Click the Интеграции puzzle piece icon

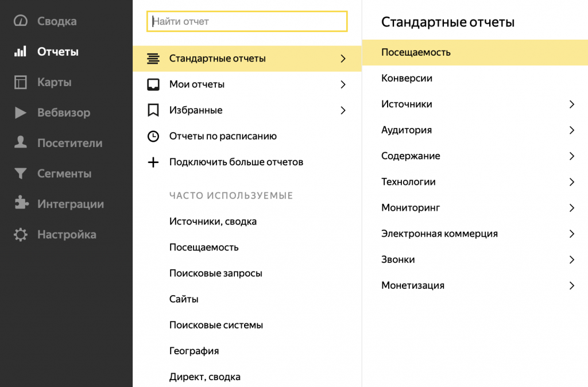[x=21, y=203]
